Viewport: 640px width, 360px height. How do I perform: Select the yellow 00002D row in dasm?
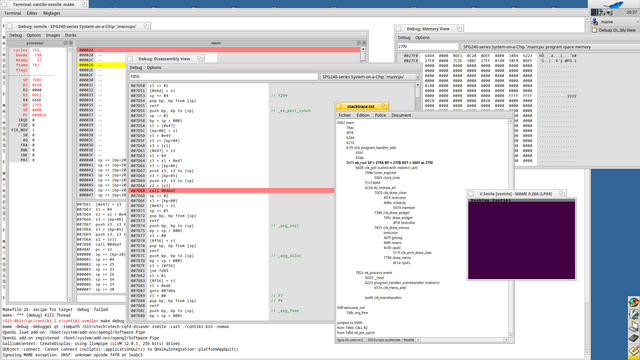pyautogui.click(x=101, y=65)
